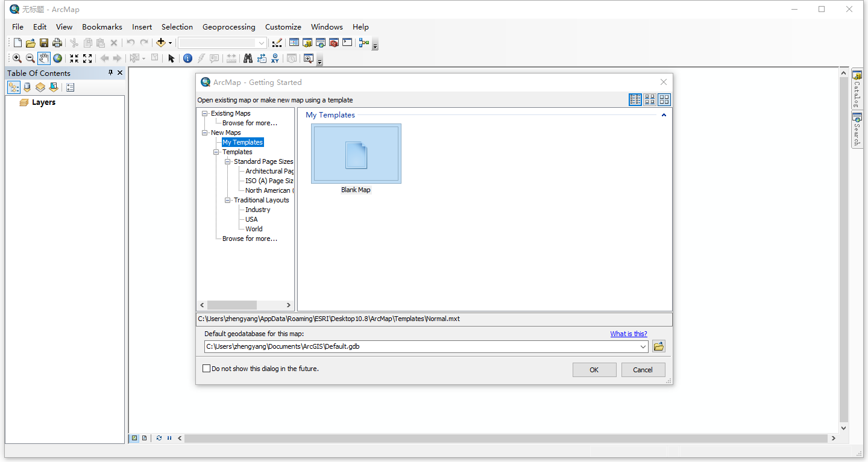Click the What is this? link
This screenshot has width=868, height=462.
629,334
